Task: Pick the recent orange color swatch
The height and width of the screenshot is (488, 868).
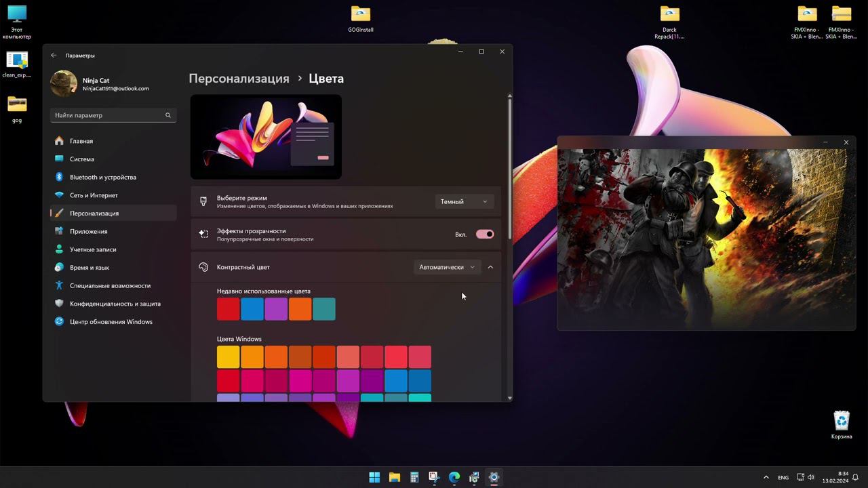Action: point(300,309)
